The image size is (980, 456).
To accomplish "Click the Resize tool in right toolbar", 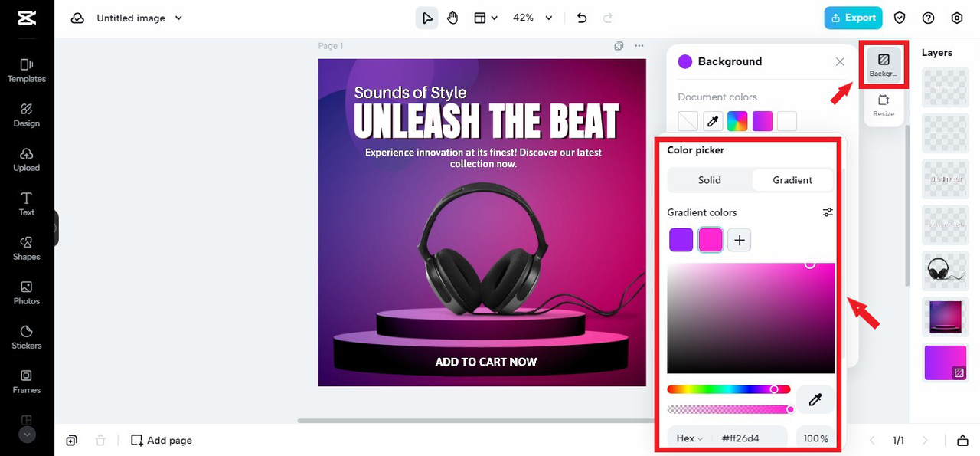I will pyautogui.click(x=884, y=106).
